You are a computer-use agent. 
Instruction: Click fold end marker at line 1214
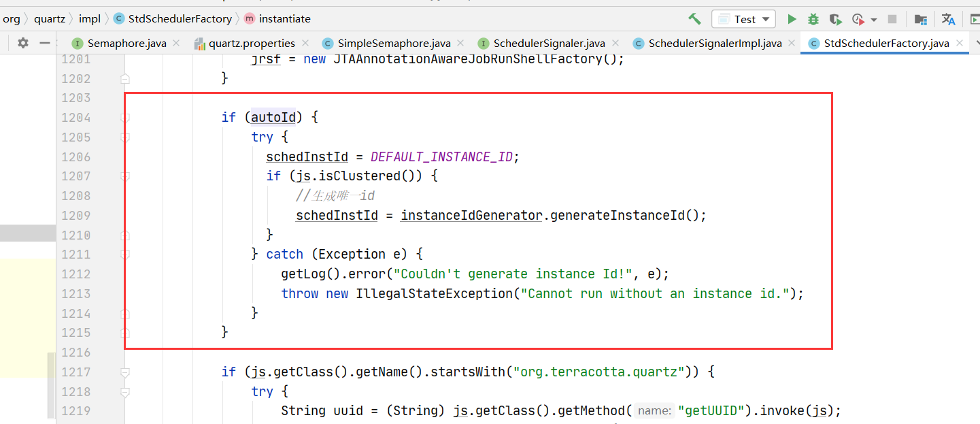pos(125,313)
